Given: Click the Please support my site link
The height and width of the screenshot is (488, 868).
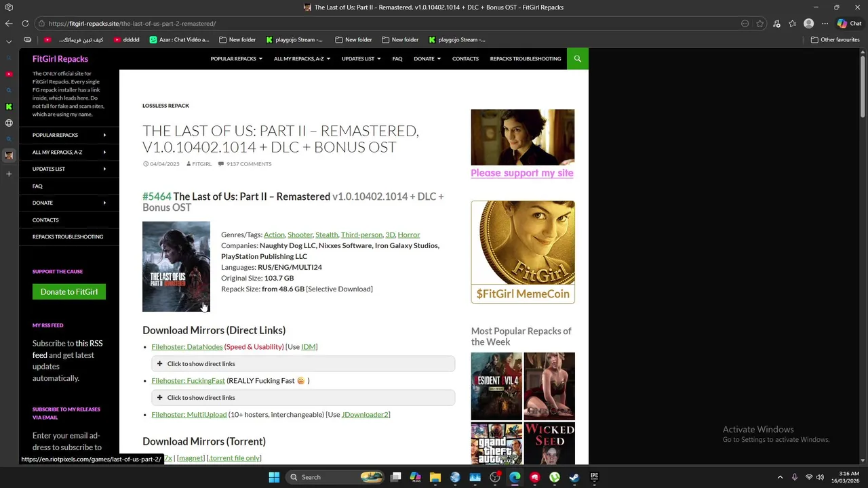Looking at the screenshot, I should coord(522,174).
